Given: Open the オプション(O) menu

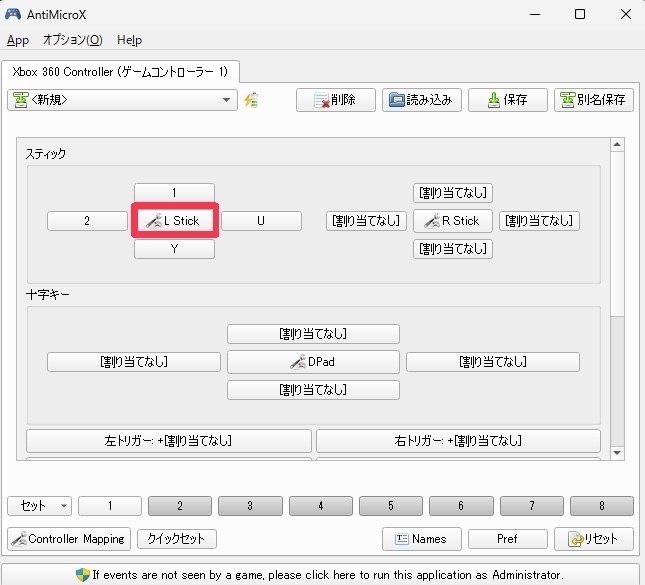Looking at the screenshot, I should click(73, 40).
